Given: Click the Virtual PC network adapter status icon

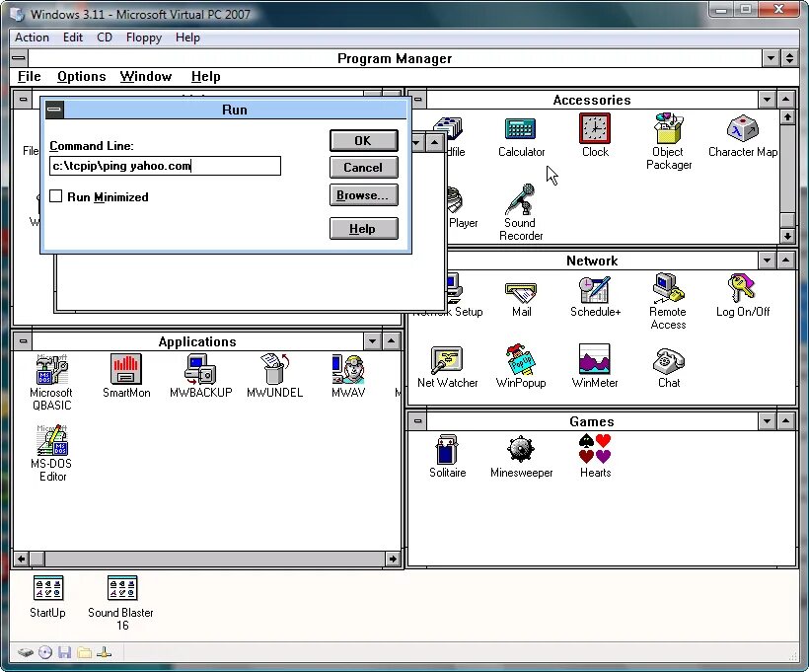Looking at the screenshot, I should click(105, 653).
